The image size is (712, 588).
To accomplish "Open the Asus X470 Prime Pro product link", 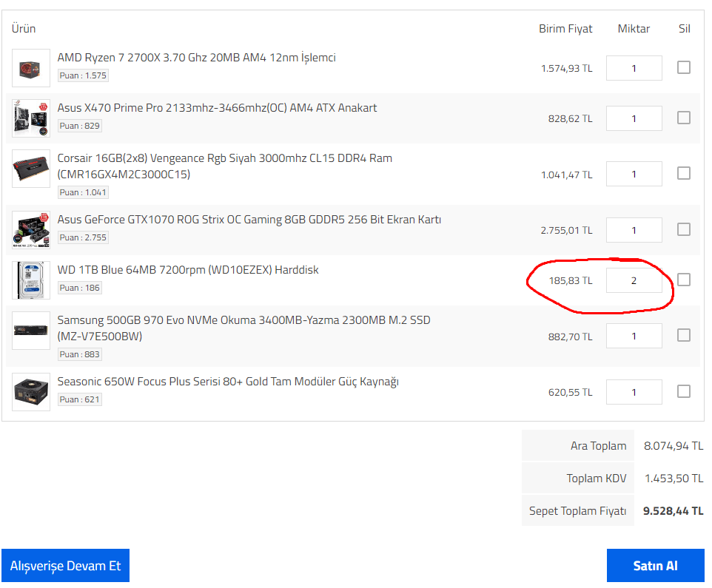I will 217,108.
